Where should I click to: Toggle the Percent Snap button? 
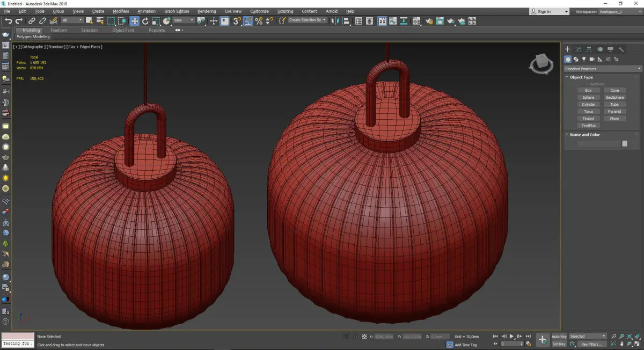pos(259,21)
